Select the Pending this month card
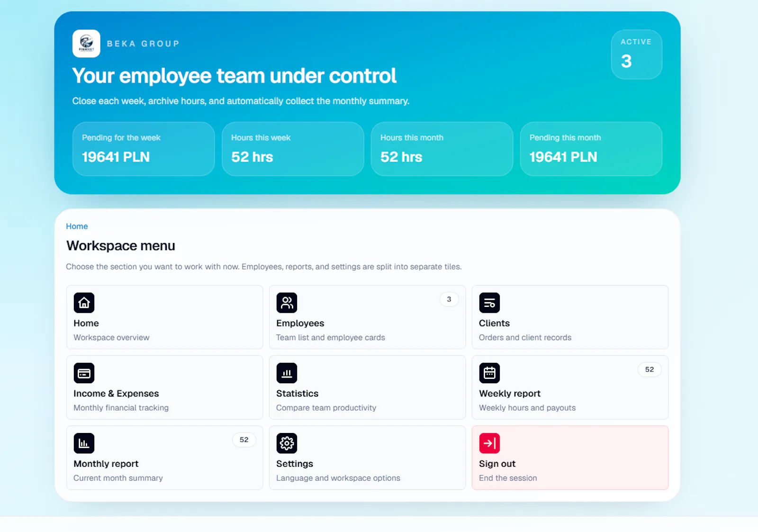 tap(591, 149)
